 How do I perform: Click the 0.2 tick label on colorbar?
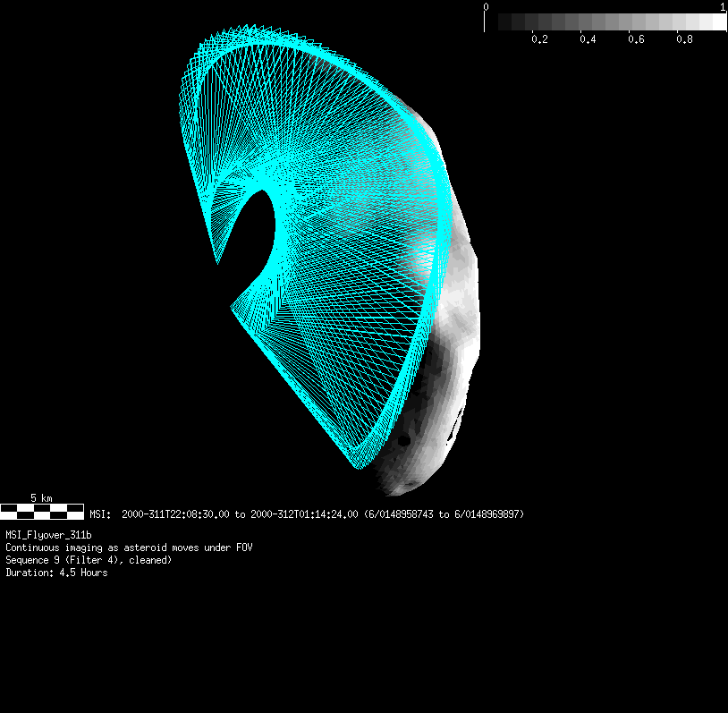click(x=538, y=40)
